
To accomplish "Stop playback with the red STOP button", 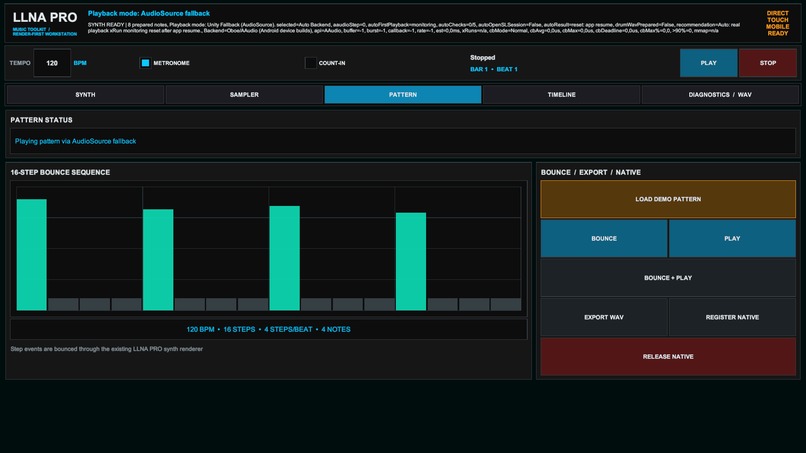I will (x=768, y=63).
